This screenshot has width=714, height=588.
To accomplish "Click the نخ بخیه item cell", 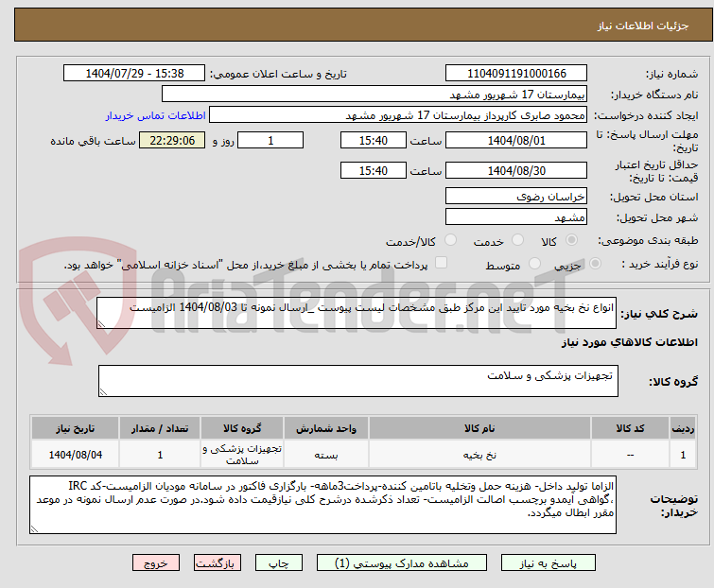I will click(479, 455).
